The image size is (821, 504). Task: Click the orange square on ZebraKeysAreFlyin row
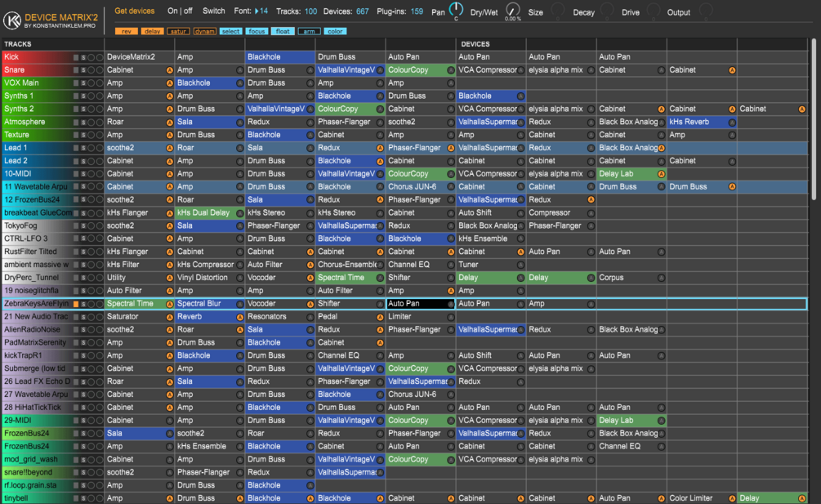[76, 304]
